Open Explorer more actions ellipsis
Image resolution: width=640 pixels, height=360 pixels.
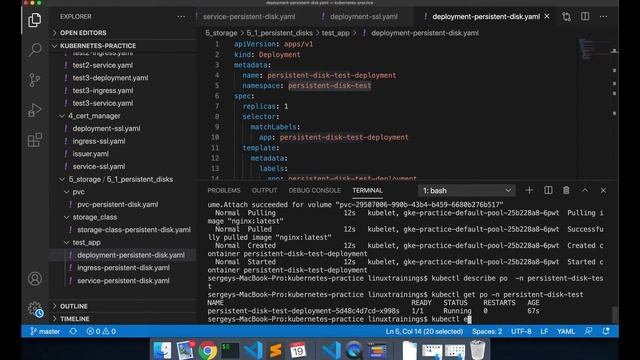(x=181, y=17)
